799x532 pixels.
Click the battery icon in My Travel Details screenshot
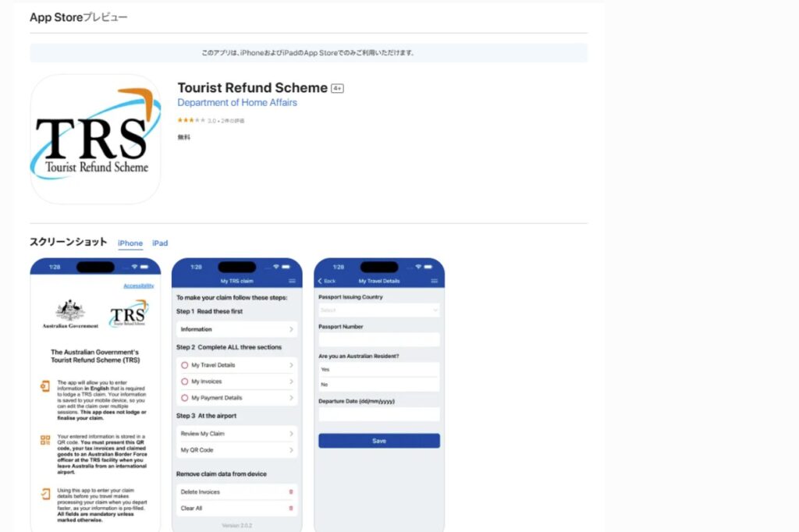click(x=428, y=267)
